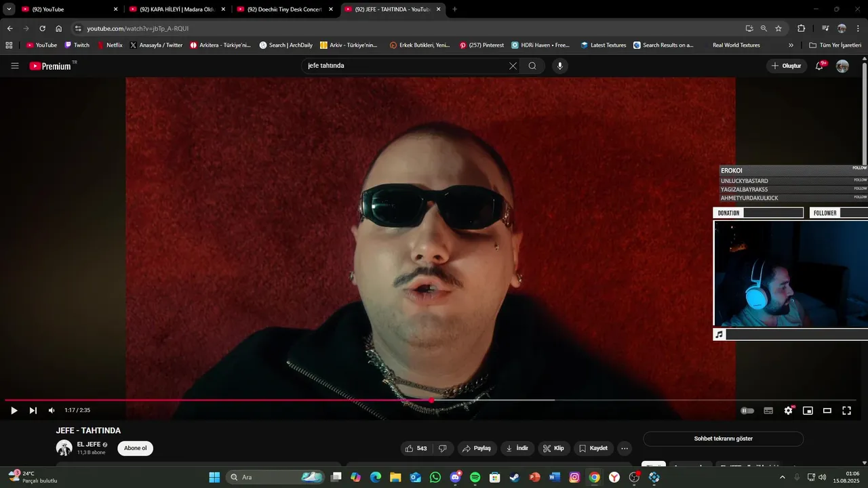Enter fullscreen video mode
This screenshot has height=488, width=868.
click(x=846, y=410)
